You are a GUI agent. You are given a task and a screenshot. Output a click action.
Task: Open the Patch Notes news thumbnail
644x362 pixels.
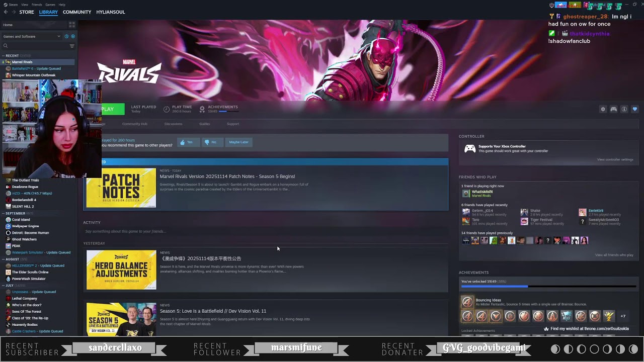[121, 188]
